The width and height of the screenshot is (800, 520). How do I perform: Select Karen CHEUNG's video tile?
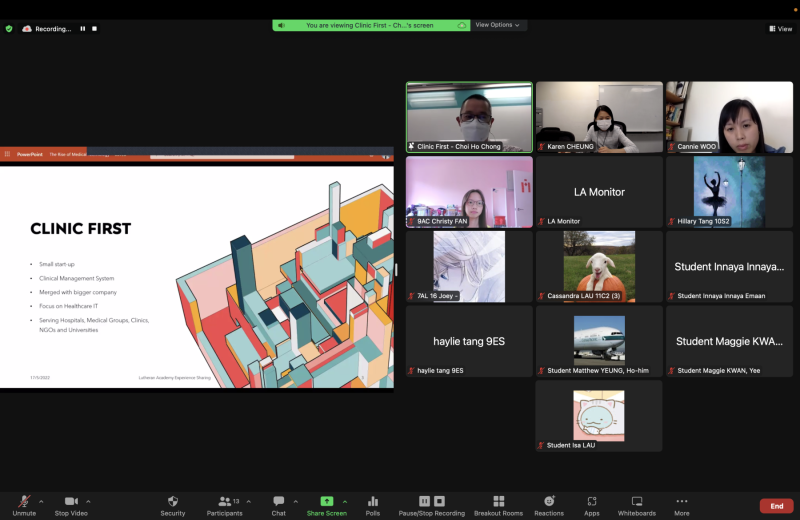(599, 117)
